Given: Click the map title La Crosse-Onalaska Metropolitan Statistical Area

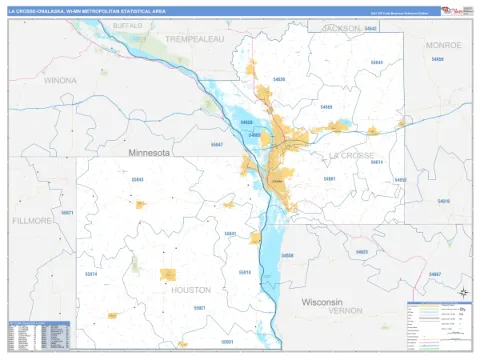Looking at the screenshot, I should [87, 11].
